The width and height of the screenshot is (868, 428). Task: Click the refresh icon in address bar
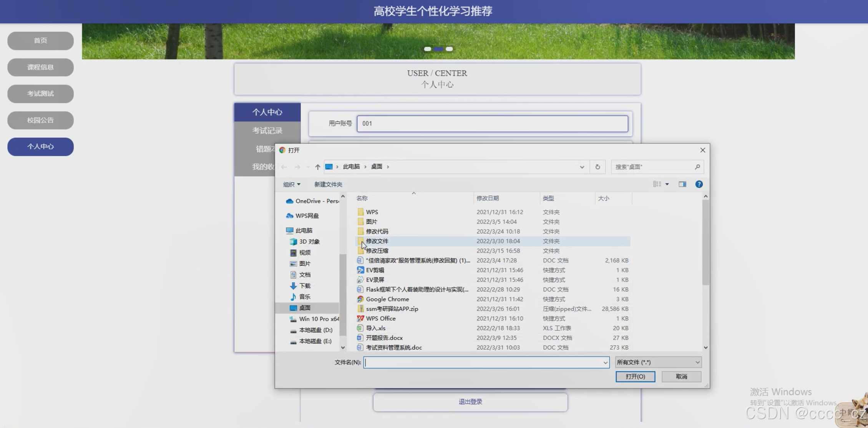tap(597, 167)
